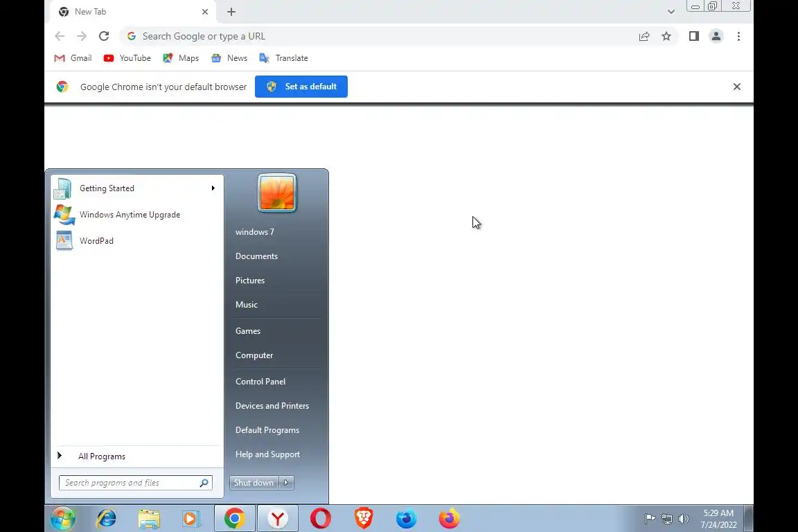Open Maps bookmark
The width and height of the screenshot is (798, 532).
[181, 58]
